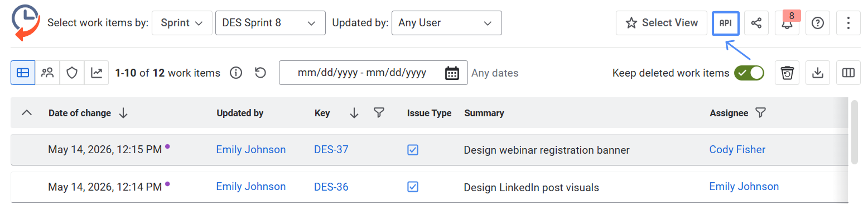Toggle Keep deleted work items switch

(x=749, y=73)
